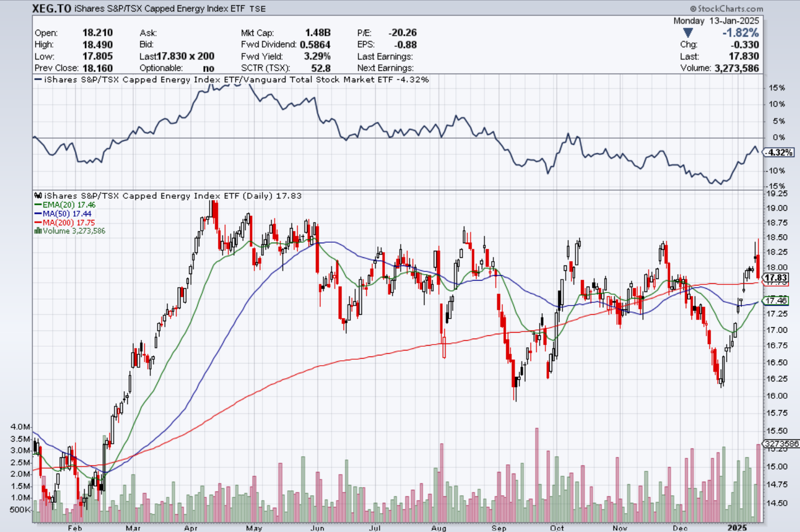Click the copyright StockCharts.com watermark

pyautogui.click(x=726, y=9)
